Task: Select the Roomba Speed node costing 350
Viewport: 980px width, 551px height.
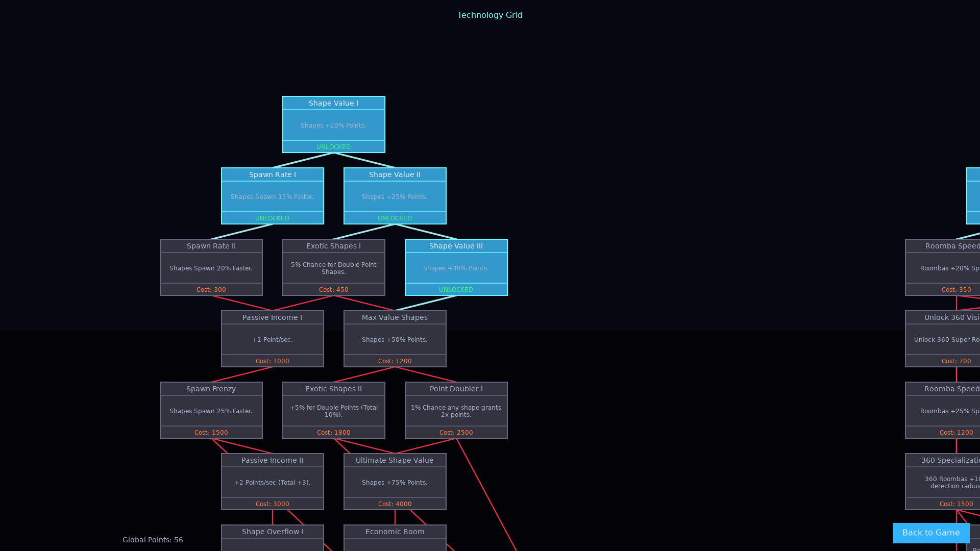Action: pyautogui.click(x=943, y=267)
